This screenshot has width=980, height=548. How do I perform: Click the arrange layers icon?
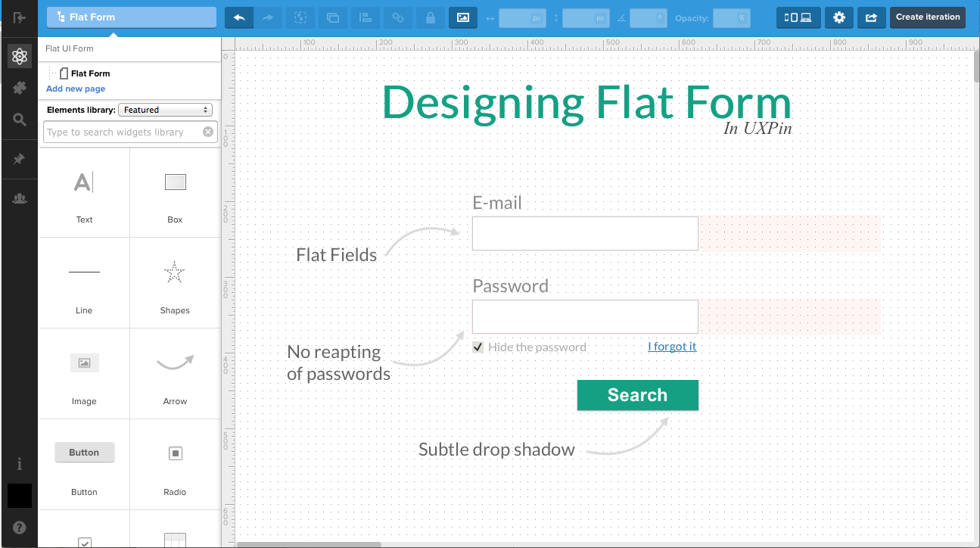(333, 17)
